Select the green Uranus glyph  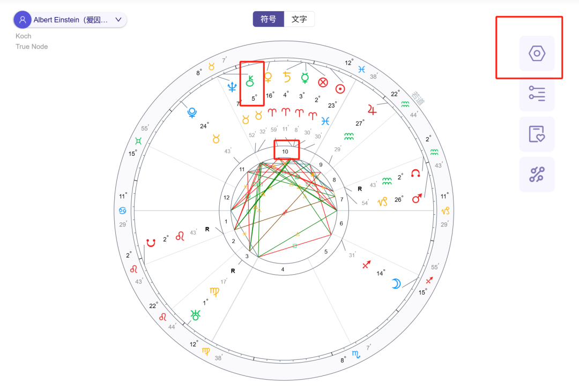click(195, 315)
